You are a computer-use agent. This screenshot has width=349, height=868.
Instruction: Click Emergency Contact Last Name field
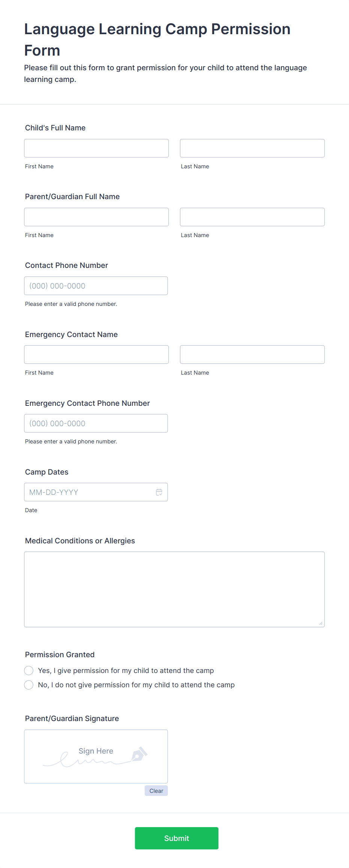click(x=252, y=355)
